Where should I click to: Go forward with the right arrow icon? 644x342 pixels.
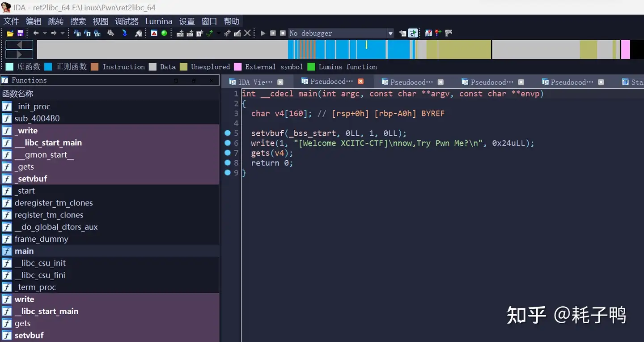54,33
